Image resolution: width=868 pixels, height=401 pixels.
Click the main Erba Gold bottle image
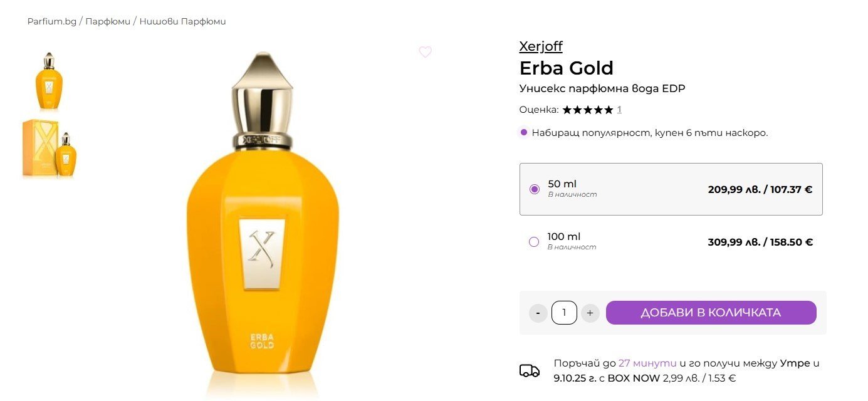[x=263, y=222]
